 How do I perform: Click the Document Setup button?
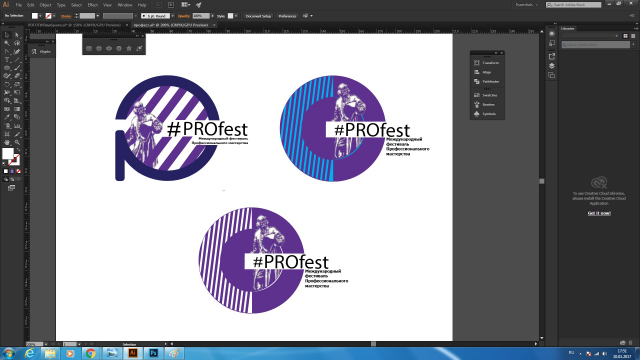click(x=258, y=16)
